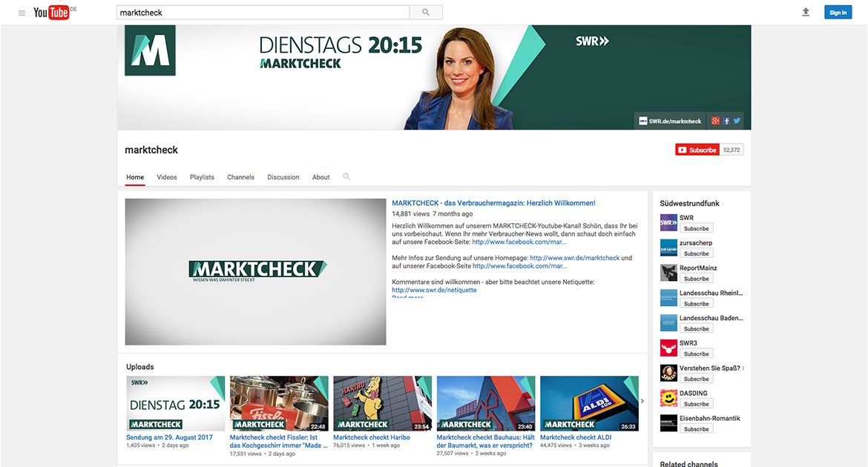Switch to the Videos tab
868x467 pixels.
pyautogui.click(x=167, y=177)
